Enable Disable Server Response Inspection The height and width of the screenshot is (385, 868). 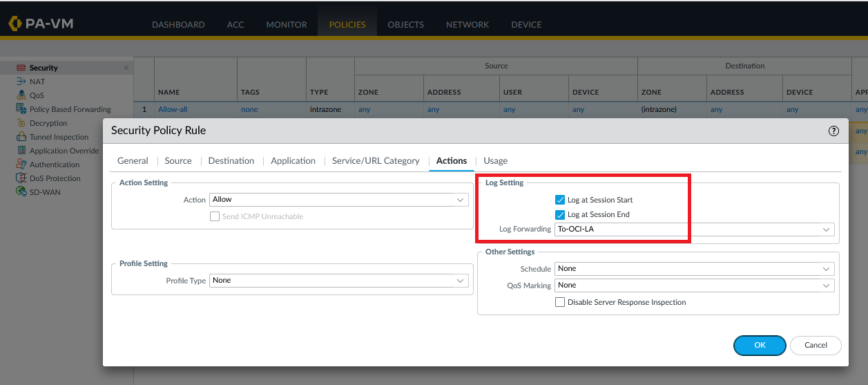coord(560,302)
